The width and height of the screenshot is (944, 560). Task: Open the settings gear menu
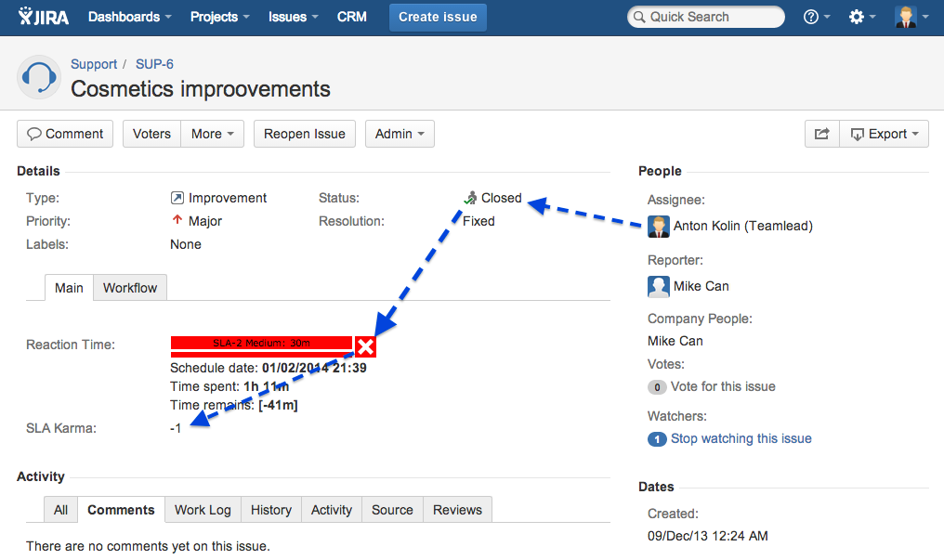[862, 17]
